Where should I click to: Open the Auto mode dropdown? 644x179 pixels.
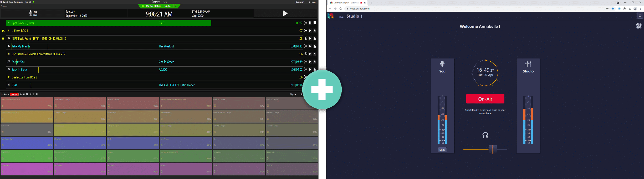tap(169, 6)
